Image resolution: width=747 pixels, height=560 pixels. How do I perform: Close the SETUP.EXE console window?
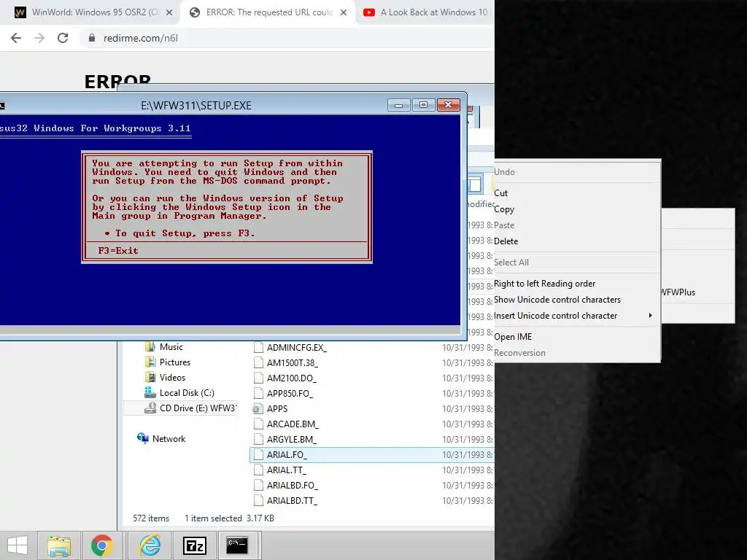449,105
